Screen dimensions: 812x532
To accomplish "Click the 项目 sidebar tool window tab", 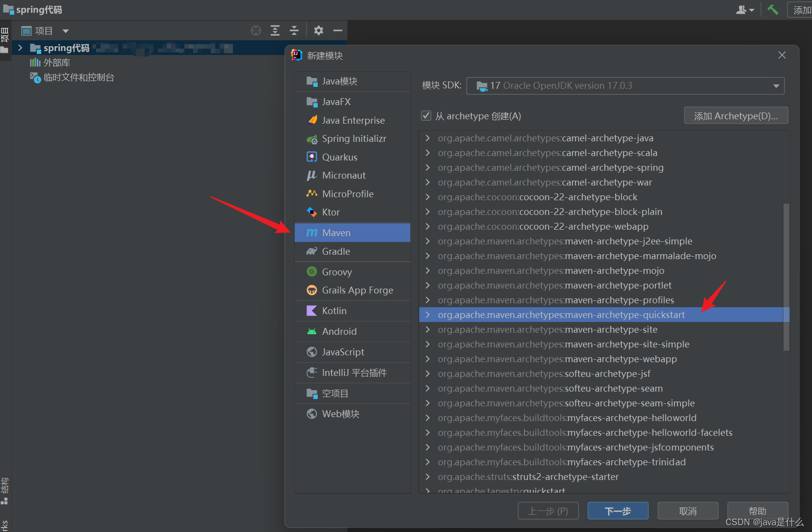I will [5, 41].
